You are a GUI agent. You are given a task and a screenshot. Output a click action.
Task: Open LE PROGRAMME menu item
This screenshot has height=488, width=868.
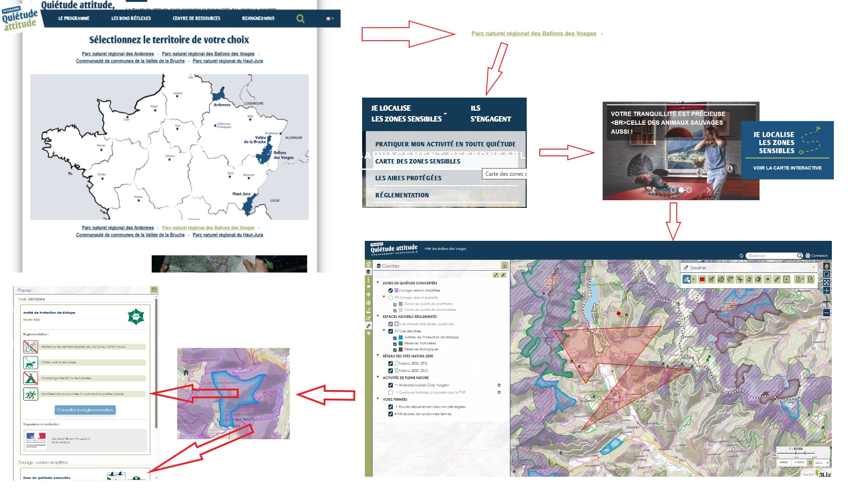pos(74,19)
